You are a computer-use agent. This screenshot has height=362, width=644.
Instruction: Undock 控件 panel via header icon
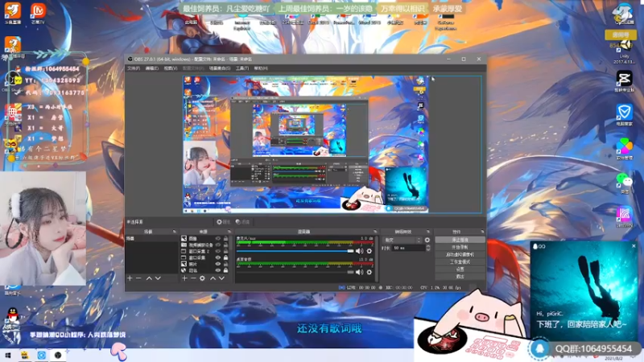[x=482, y=232]
